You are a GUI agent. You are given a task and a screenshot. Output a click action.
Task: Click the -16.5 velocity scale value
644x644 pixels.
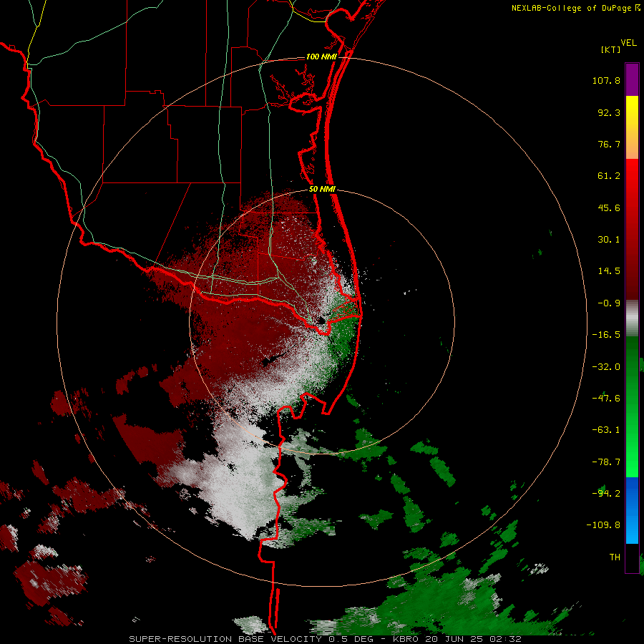(606, 335)
